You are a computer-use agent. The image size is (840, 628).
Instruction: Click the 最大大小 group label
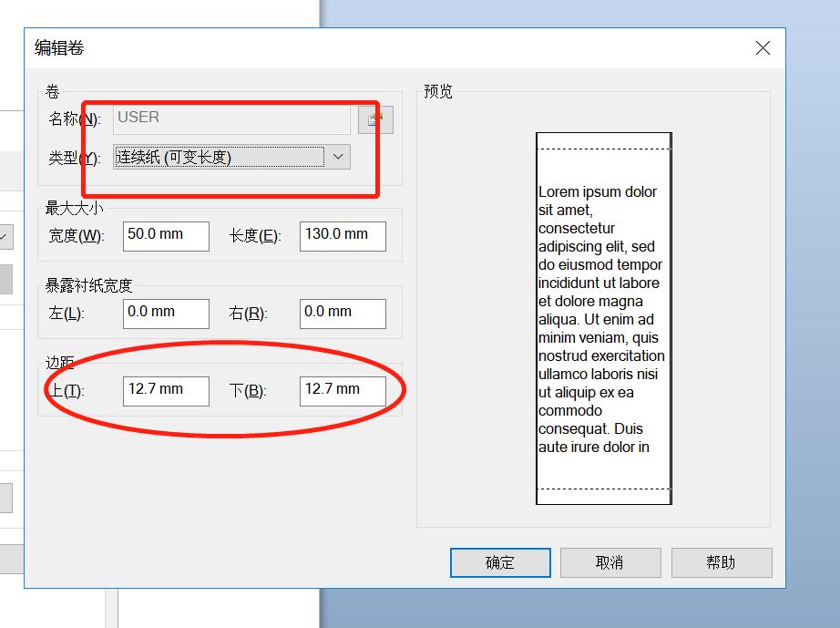[x=74, y=208]
